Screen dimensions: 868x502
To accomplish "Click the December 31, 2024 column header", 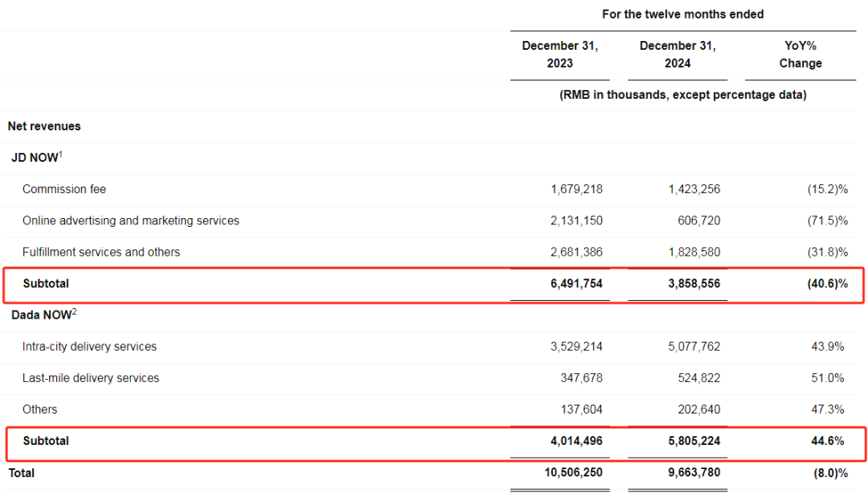I will coord(678,54).
